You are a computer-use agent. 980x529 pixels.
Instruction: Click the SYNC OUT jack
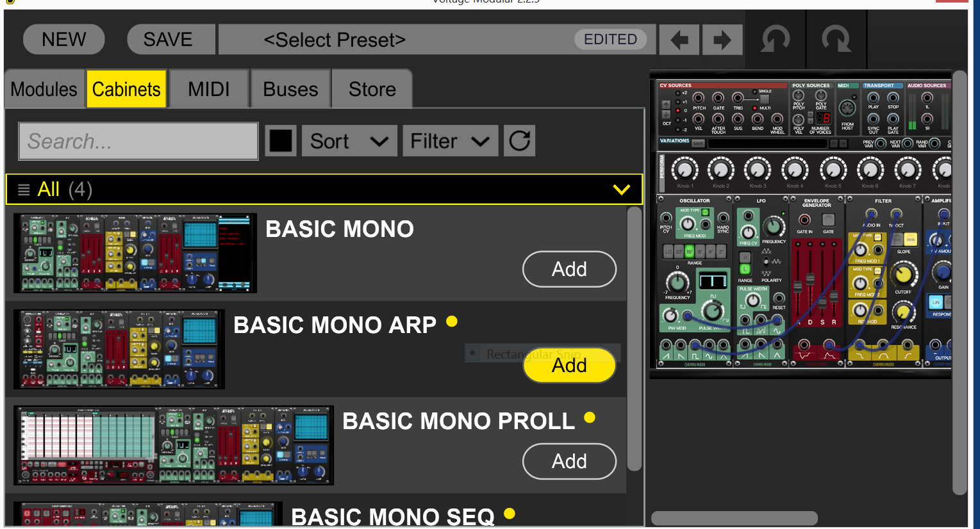point(873,118)
